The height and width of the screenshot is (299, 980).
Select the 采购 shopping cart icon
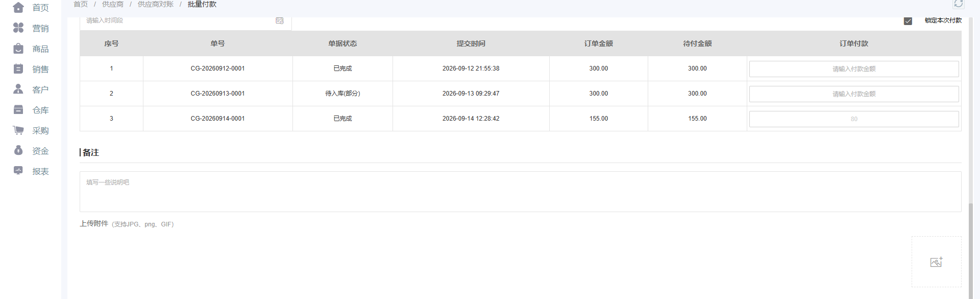tap(18, 130)
